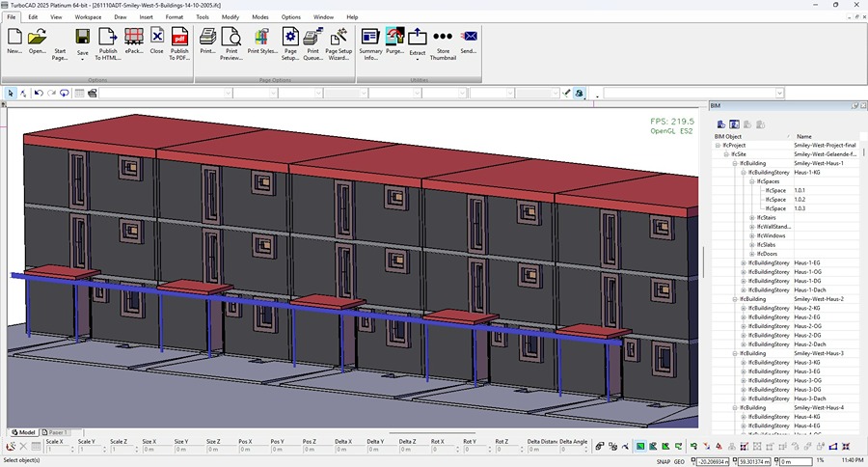868x467 pixels.
Task: Sort by BIM Object column header
Action: (x=752, y=136)
